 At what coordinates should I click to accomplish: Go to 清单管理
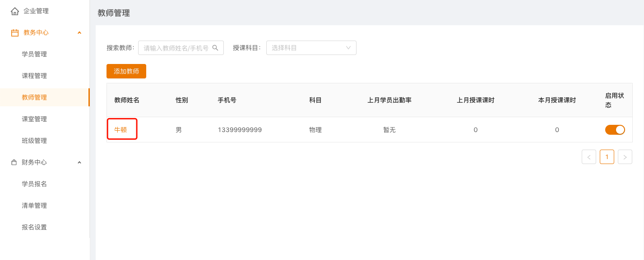[x=34, y=205]
